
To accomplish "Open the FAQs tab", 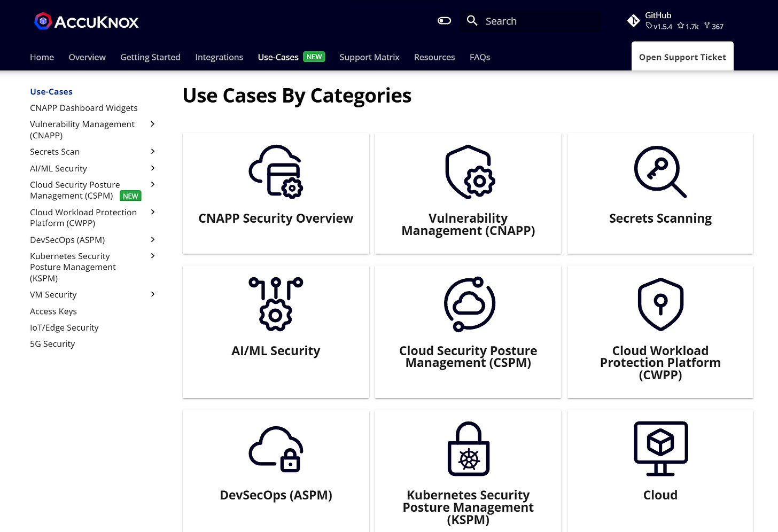I will click(480, 57).
